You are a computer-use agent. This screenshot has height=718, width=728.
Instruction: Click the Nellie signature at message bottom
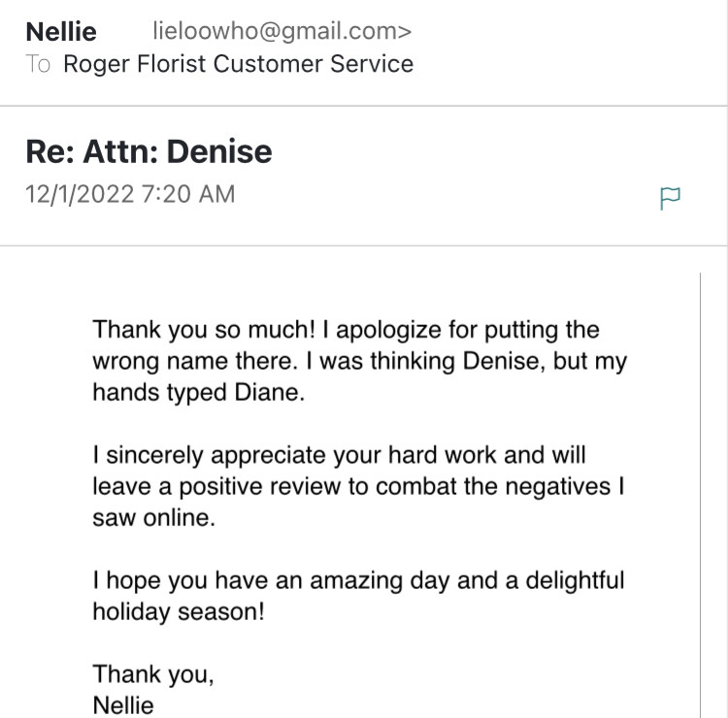(123, 706)
